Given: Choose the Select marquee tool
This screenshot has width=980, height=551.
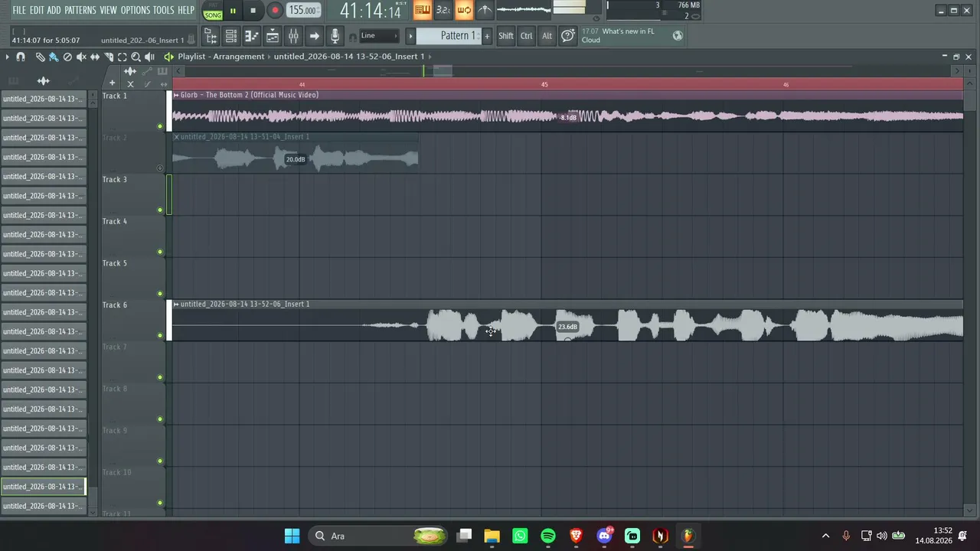Looking at the screenshot, I should [x=122, y=57].
